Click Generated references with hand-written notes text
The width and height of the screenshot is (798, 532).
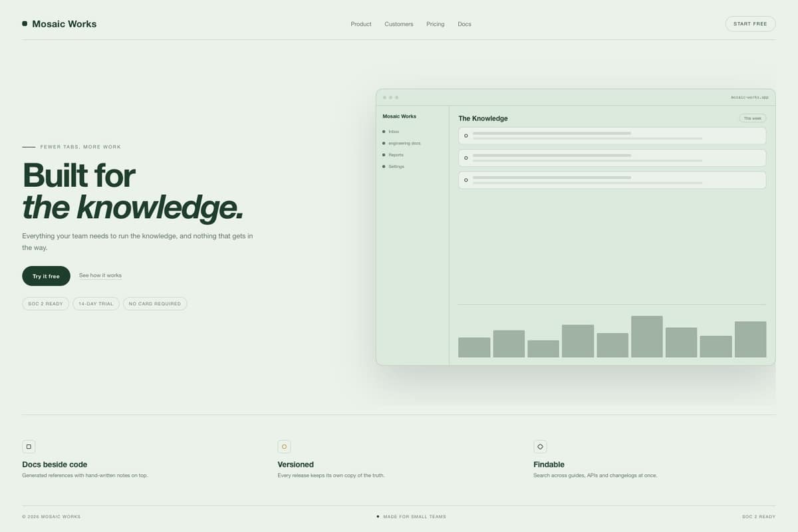click(x=85, y=475)
